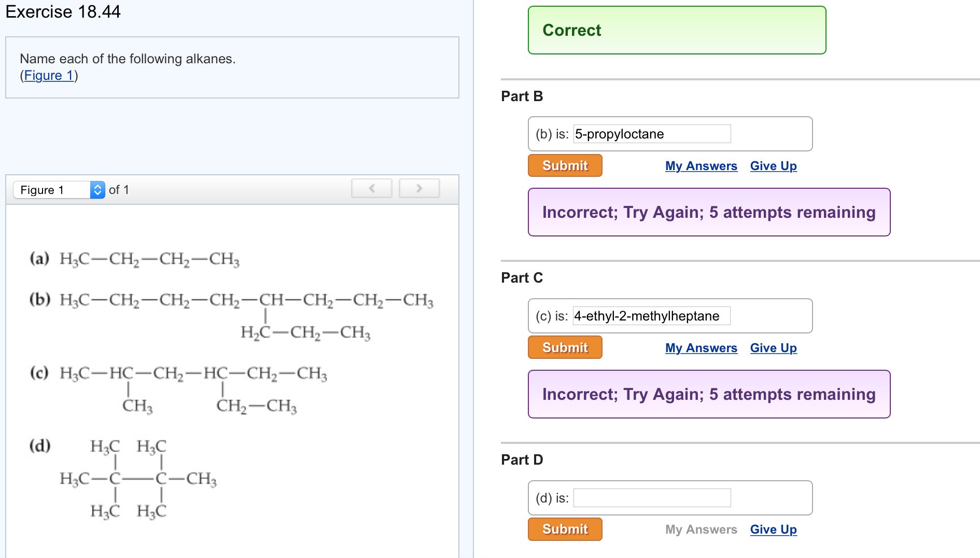The width and height of the screenshot is (980, 558).
Task: Select Give Up for Part C
Action: (x=773, y=347)
